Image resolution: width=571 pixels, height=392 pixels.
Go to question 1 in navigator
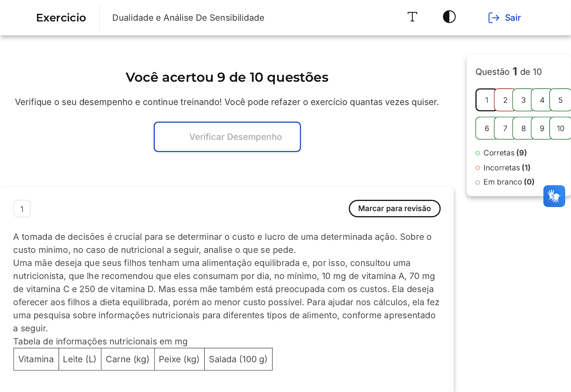[x=486, y=100]
